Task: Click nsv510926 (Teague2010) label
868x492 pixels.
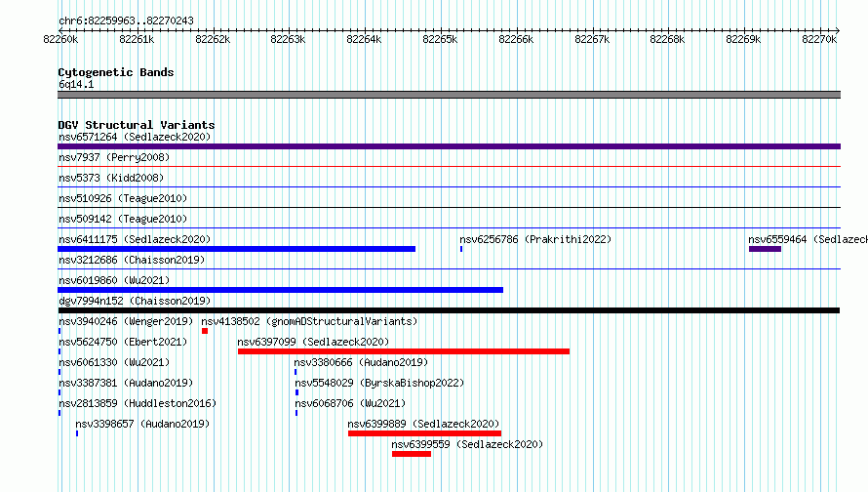Action: tap(123, 198)
